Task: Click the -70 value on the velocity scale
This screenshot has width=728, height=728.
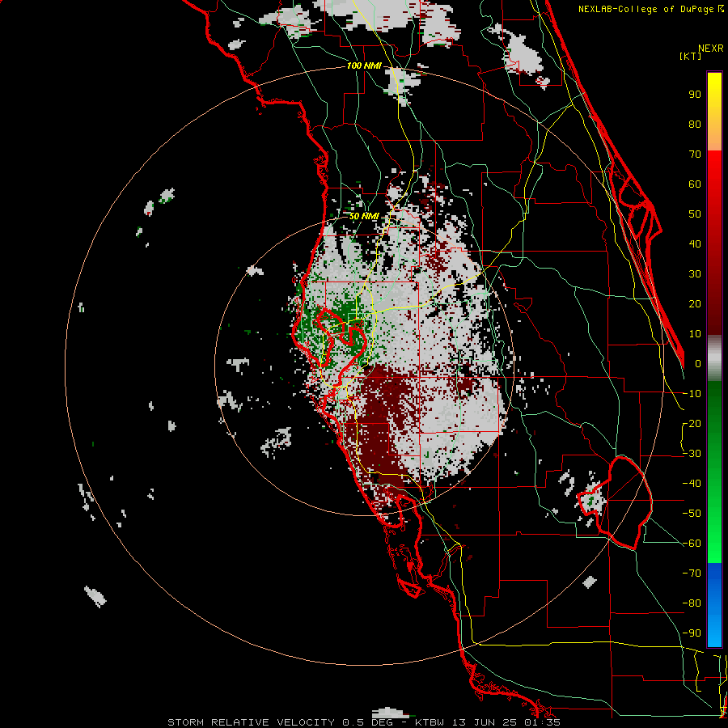Action: 692,574
